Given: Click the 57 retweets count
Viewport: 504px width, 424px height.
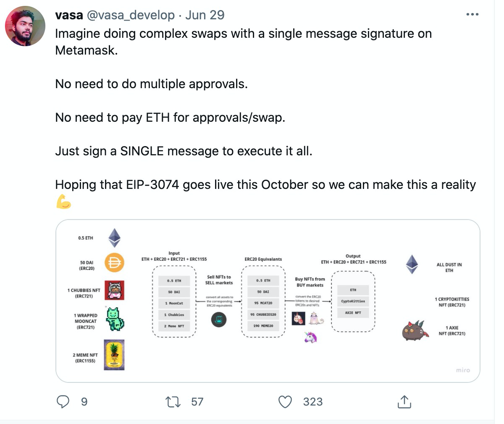Looking at the screenshot, I should pyautogui.click(x=197, y=402).
